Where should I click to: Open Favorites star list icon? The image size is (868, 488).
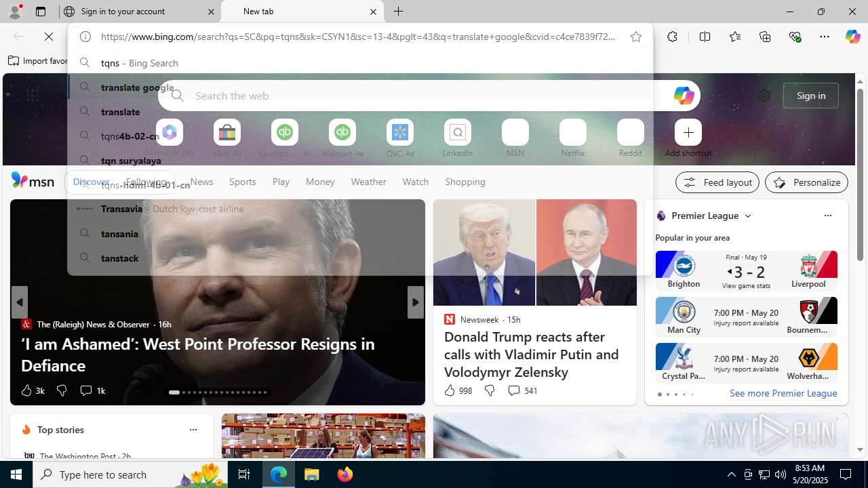735,37
